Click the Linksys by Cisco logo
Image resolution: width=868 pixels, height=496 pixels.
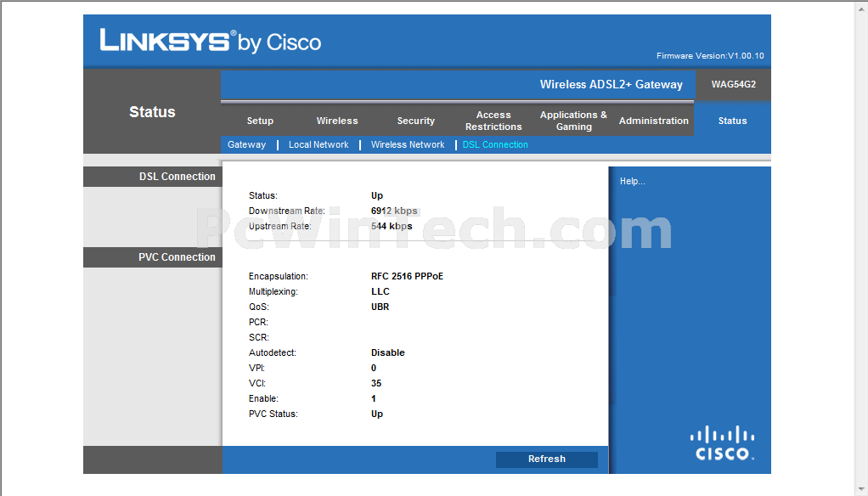(211, 41)
